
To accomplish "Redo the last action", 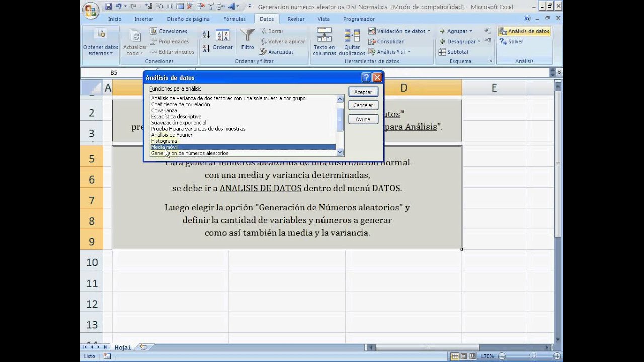I will click(133, 7).
